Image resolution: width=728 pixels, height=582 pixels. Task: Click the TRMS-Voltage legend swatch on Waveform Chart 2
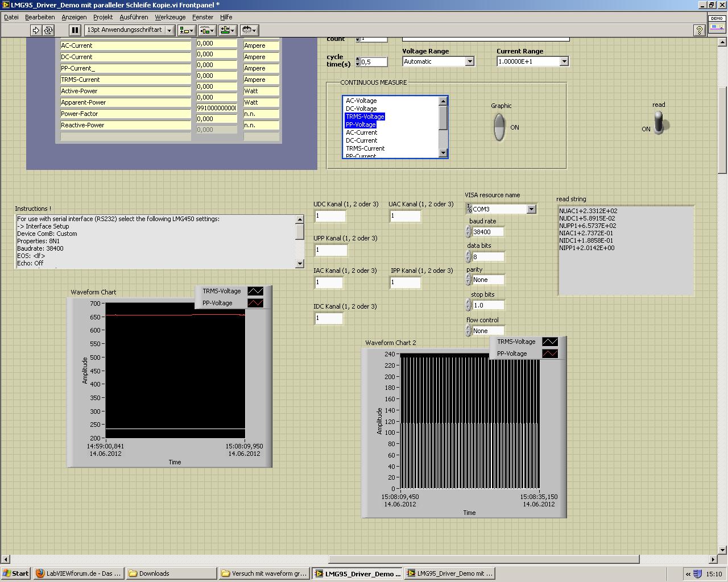click(x=549, y=342)
